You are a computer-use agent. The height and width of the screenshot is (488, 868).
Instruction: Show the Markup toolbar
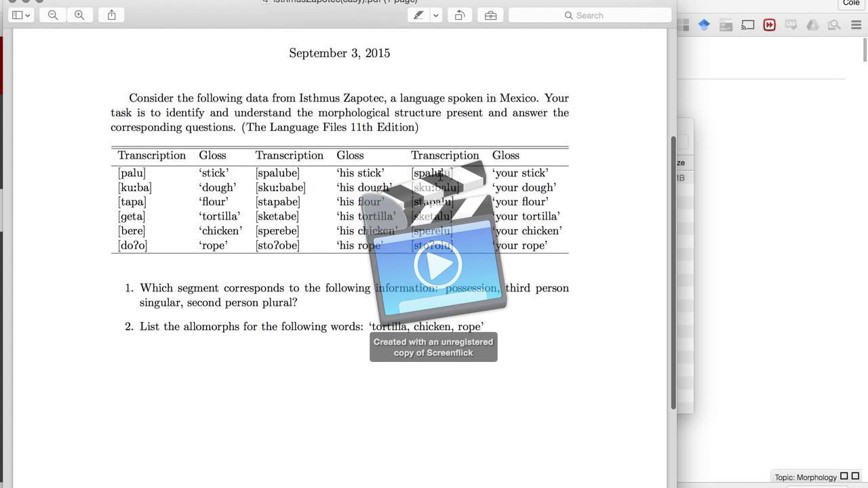click(491, 15)
